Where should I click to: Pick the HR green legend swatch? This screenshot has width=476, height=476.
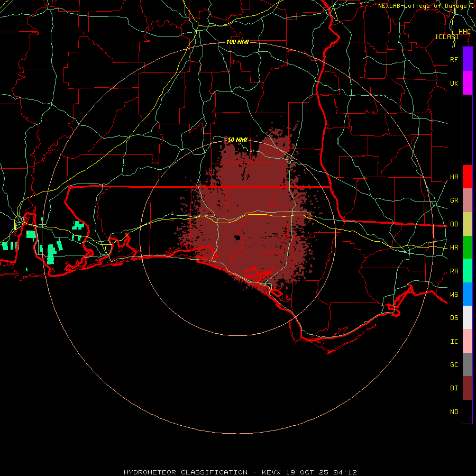pos(467,248)
